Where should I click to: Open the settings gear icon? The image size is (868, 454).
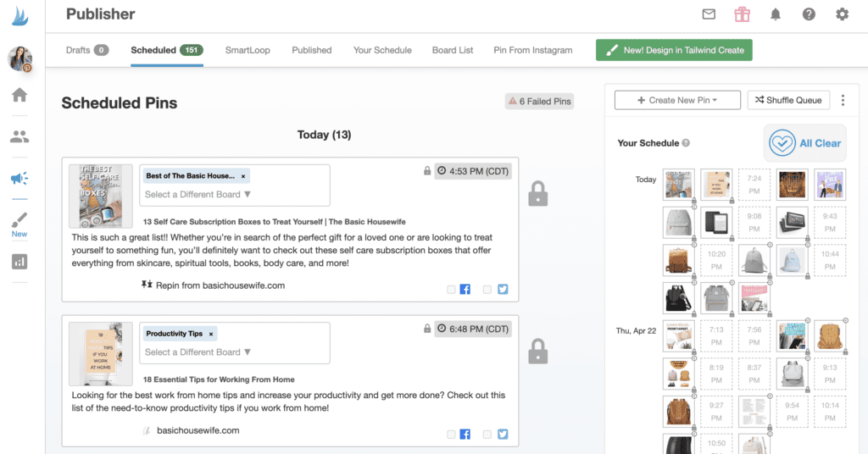pos(842,14)
